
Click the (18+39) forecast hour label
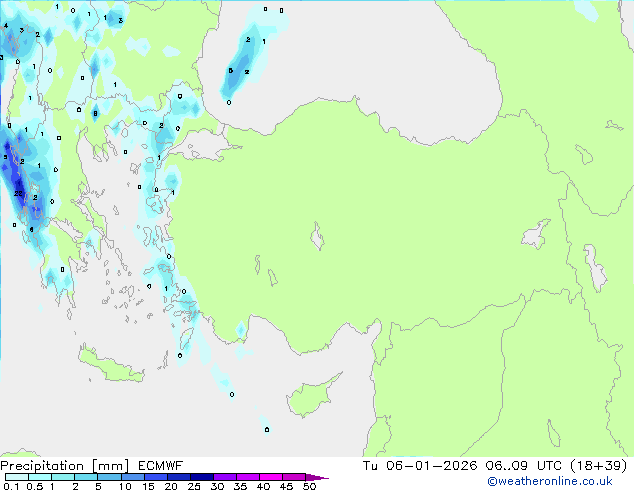[x=598, y=465]
